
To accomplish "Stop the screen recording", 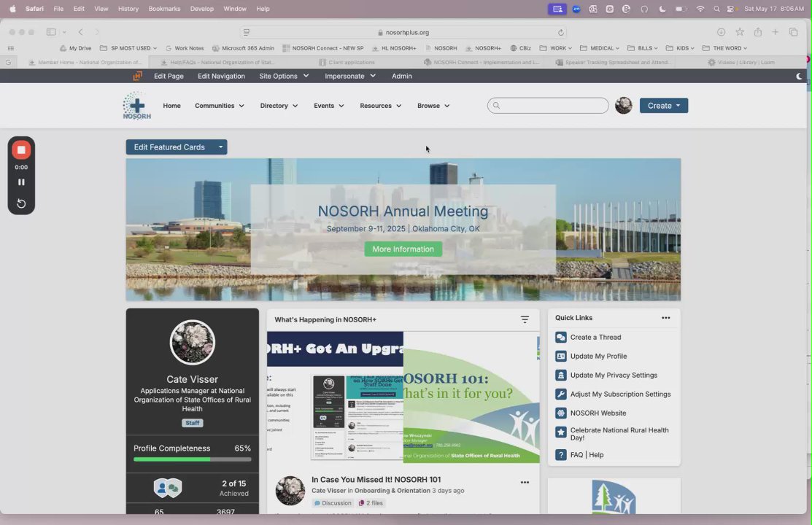I will [x=21, y=150].
